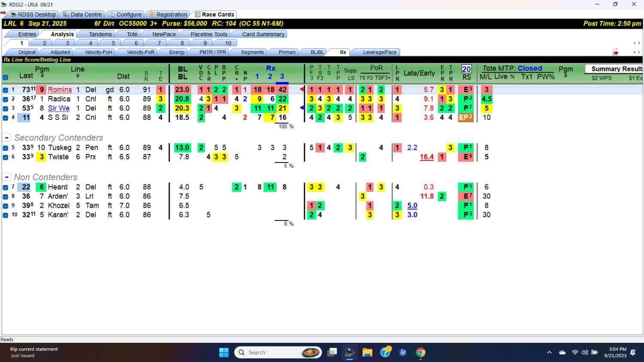Image resolution: width=644 pixels, height=362 pixels.
Task: Open the Get Help question-mark taskbar icon
Action: (x=386, y=352)
